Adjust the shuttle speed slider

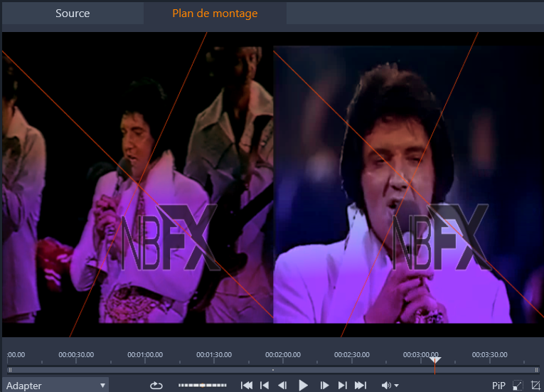202,385
